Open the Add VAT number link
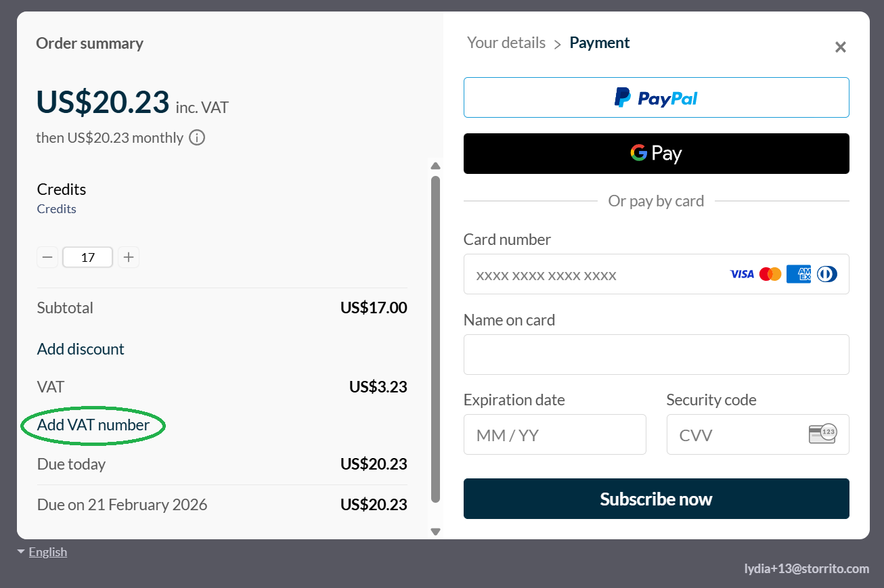 93,425
